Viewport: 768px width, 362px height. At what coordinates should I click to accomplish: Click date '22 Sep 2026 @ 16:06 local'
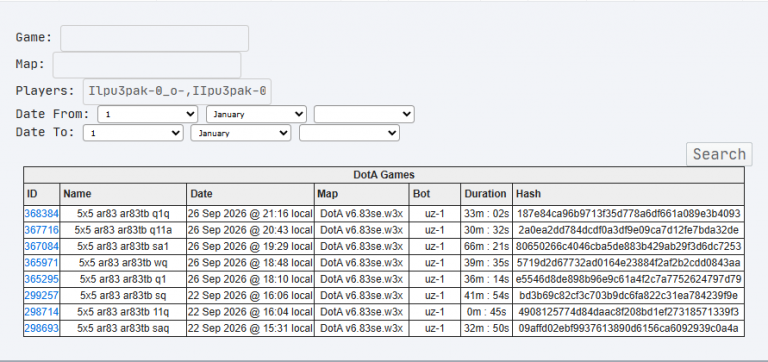click(250, 295)
